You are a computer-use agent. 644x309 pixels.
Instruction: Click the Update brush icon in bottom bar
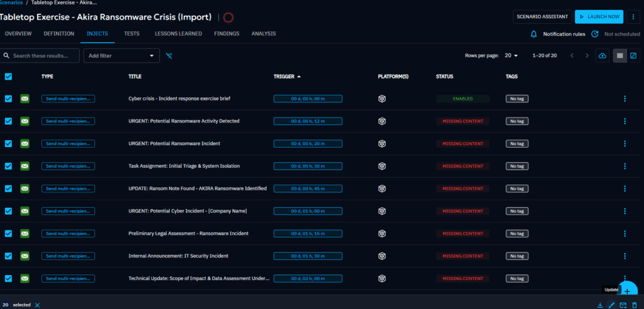tap(611, 305)
